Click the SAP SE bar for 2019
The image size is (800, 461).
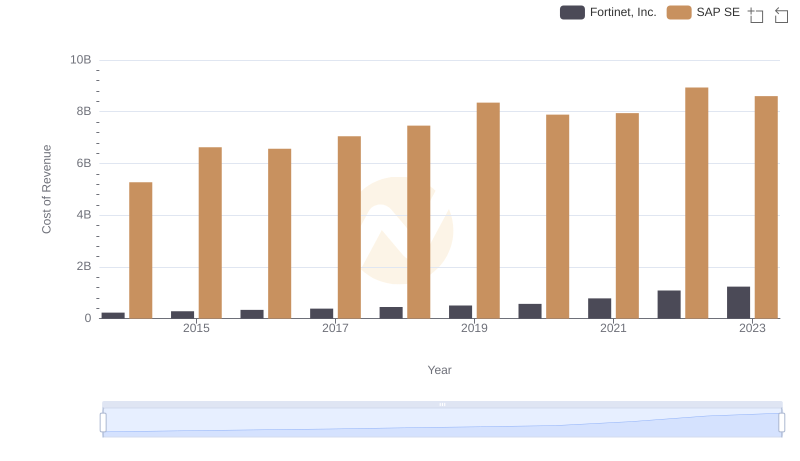[x=488, y=211]
